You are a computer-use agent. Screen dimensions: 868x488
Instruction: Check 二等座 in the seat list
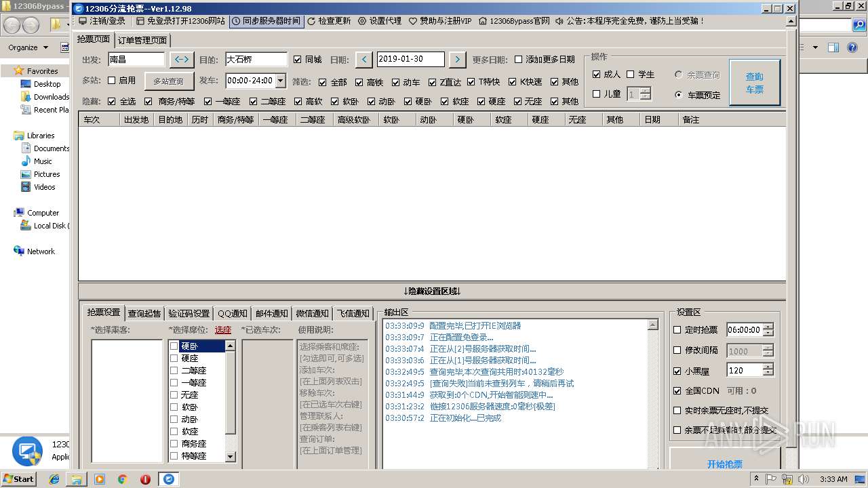(174, 371)
